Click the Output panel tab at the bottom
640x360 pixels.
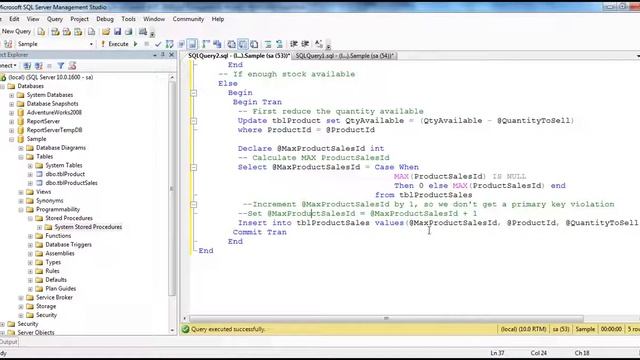point(9,342)
